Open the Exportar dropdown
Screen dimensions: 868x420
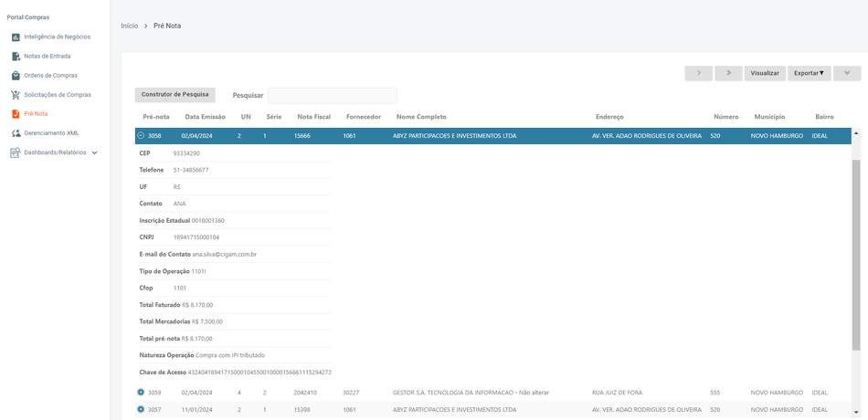810,73
